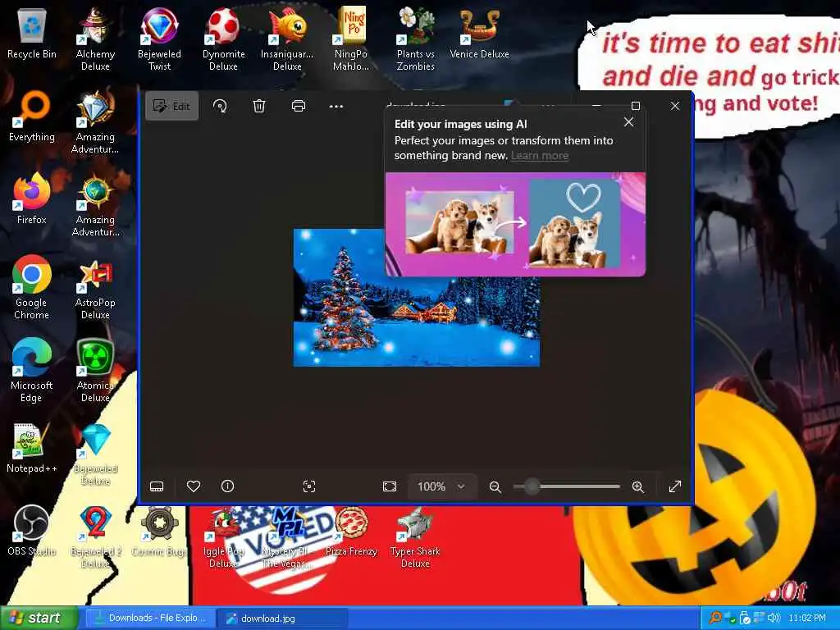Expand the 100% zoom level dropdown
840x630 pixels.
pyautogui.click(x=441, y=486)
